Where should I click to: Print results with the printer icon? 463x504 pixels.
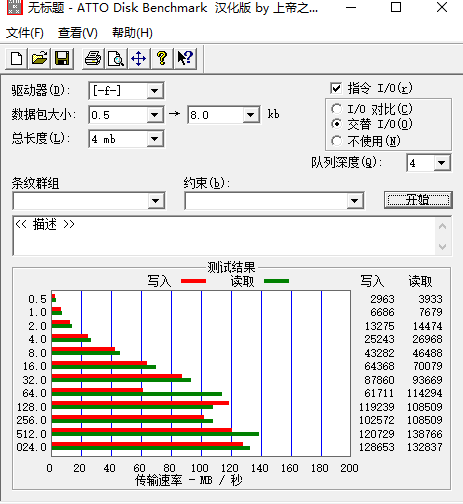pyautogui.click(x=93, y=59)
